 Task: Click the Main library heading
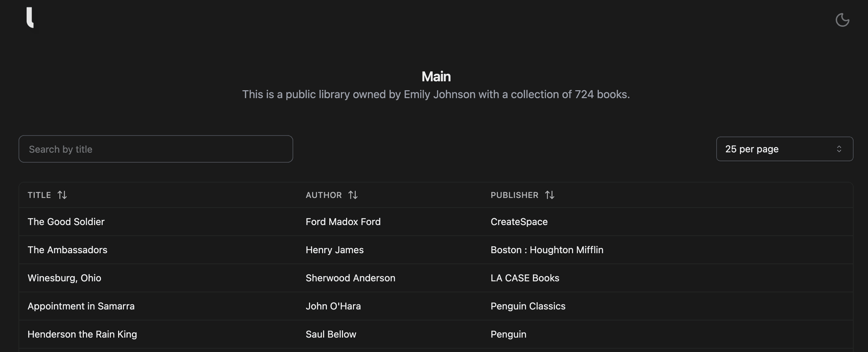(436, 76)
